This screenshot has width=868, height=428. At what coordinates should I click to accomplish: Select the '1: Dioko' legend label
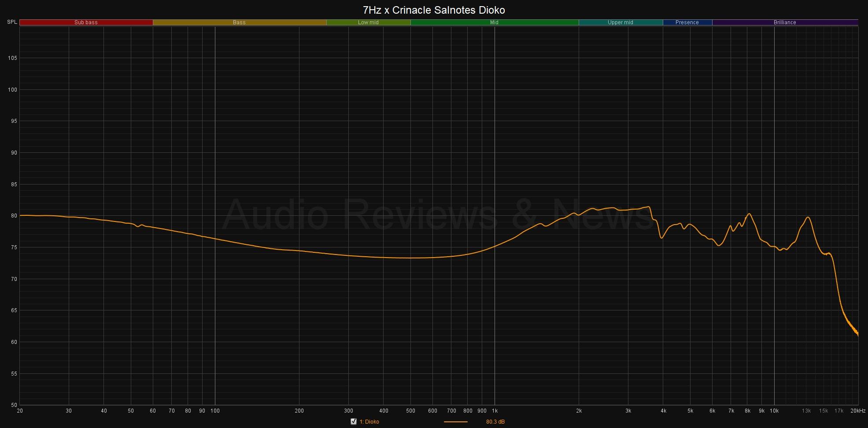point(369,422)
